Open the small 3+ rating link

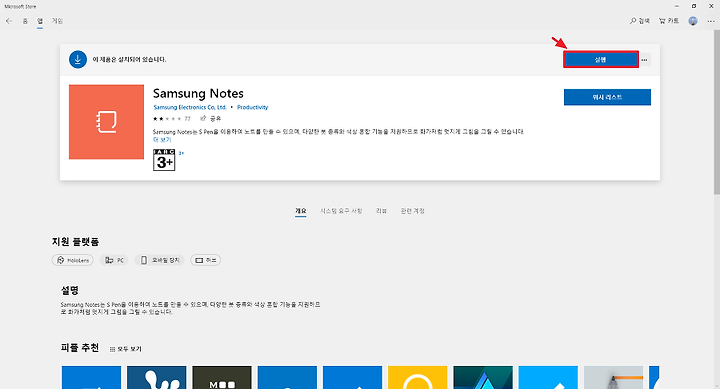pos(181,153)
